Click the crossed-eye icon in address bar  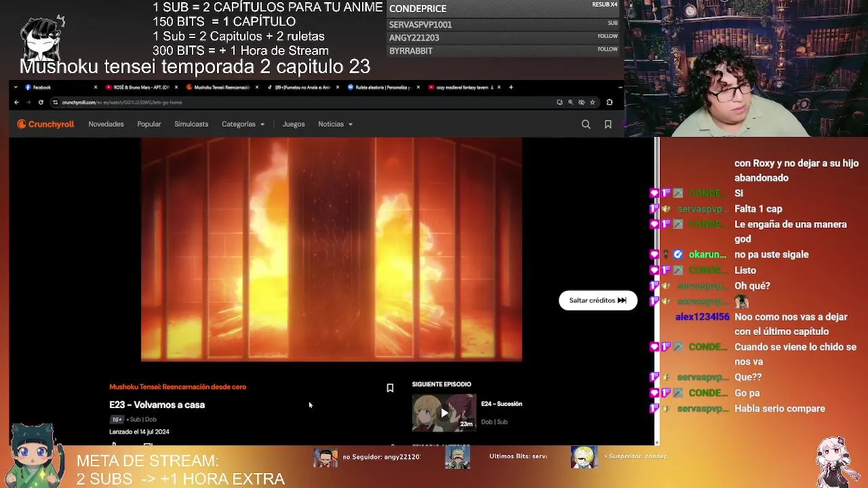coord(581,102)
